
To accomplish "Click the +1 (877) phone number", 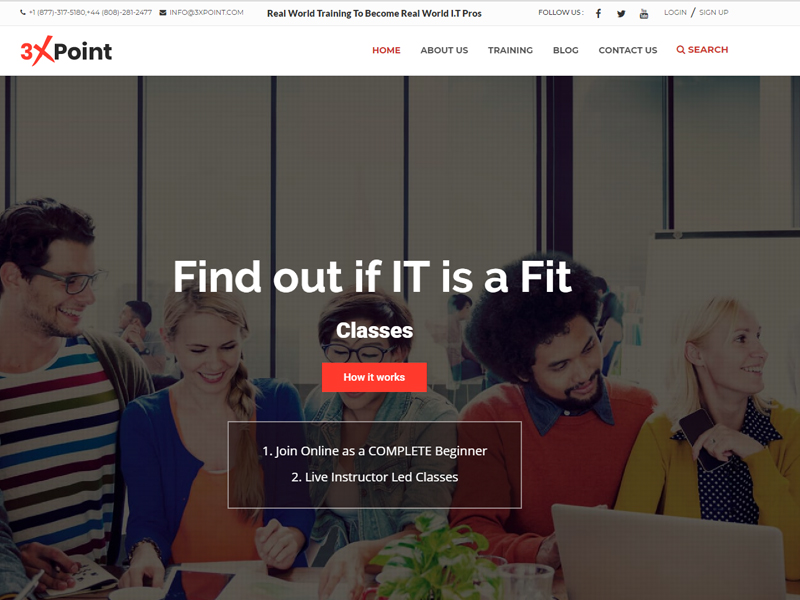I will (x=57, y=13).
